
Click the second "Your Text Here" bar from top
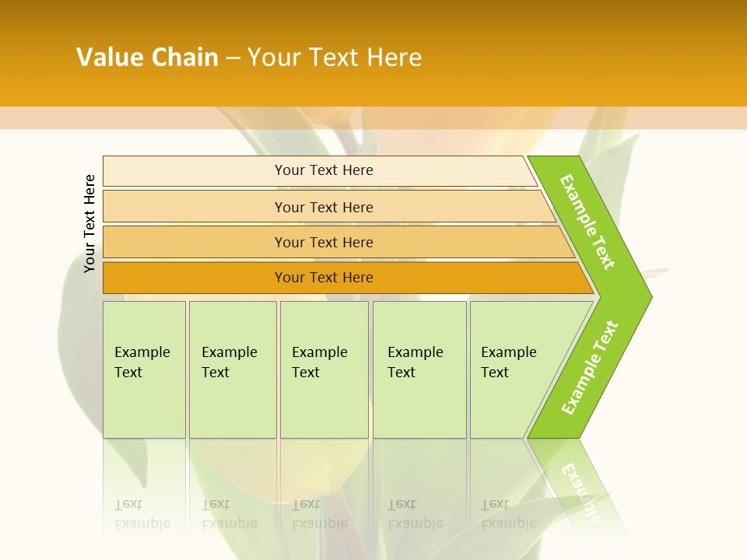323,207
